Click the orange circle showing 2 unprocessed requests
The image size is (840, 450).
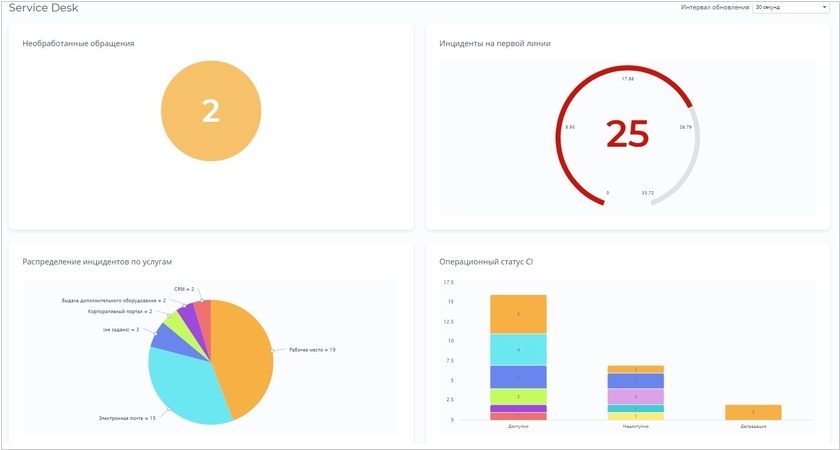point(211,111)
